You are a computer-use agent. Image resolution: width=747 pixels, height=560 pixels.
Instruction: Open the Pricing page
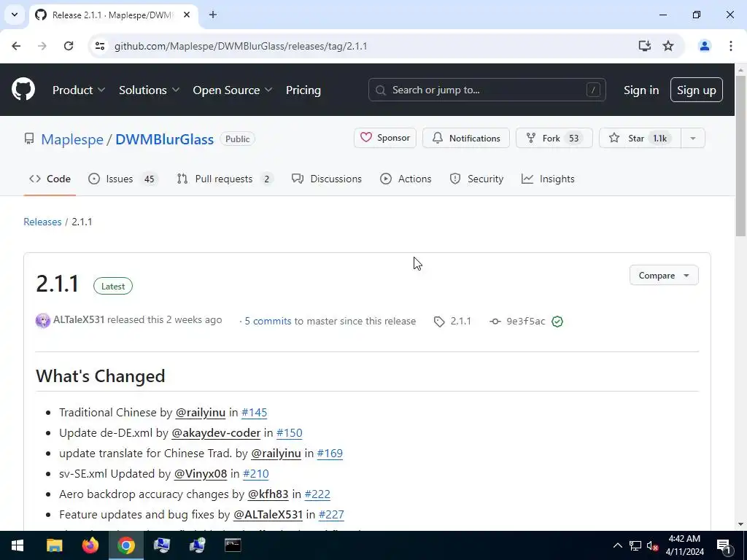(303, 90)
